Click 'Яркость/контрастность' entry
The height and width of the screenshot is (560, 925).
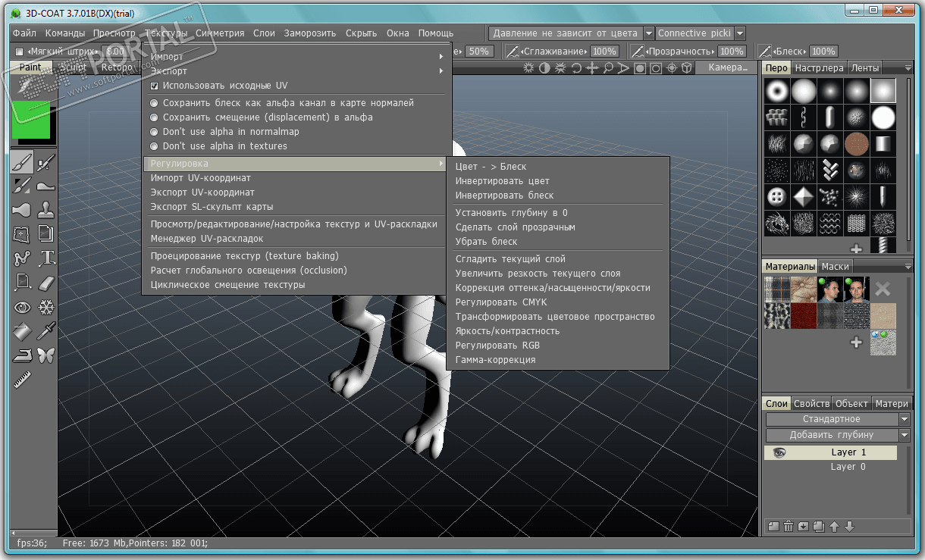[507, 331]
